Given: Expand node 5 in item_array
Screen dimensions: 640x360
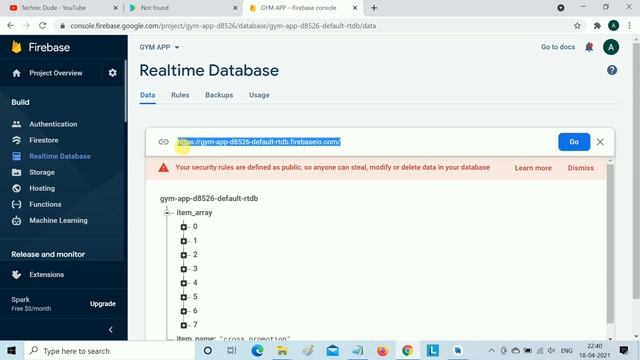Looking at the screenshot, I should [184, 297].
